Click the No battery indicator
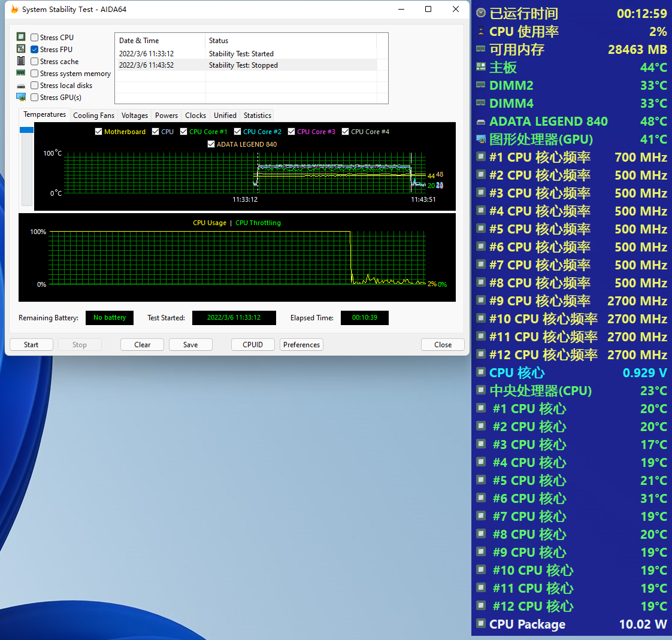 pyautogui.click(x=110, y=317)
